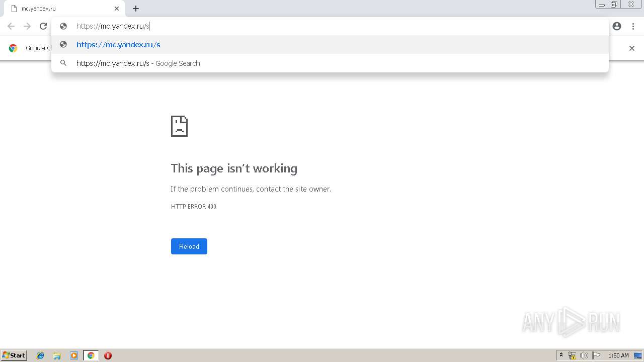644x362 pixels.
Task: Open the Chrome profile avatar icon
Action: click(x=617, y=26)
